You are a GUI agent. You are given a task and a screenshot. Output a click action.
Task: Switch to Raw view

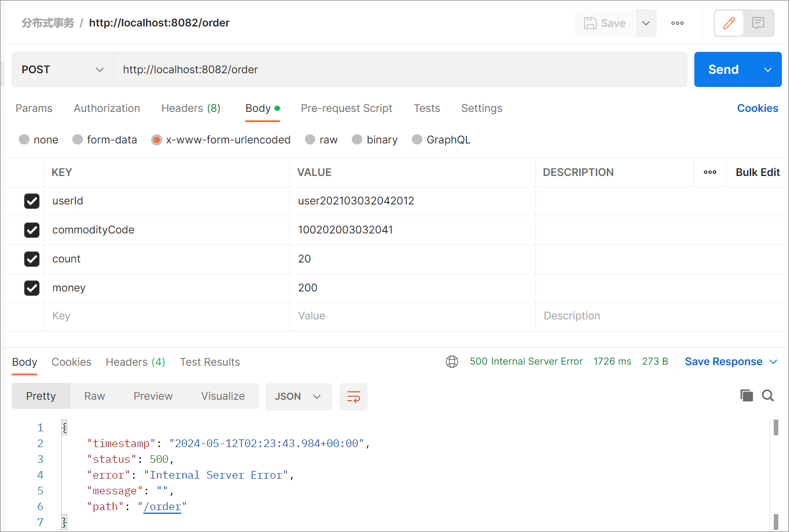pos(95,396)
